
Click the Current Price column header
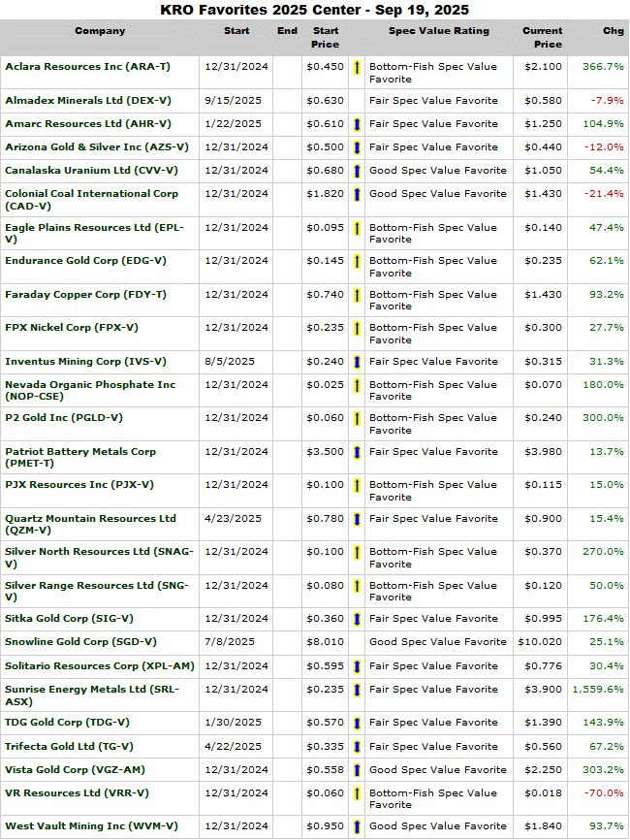point(542,38)
